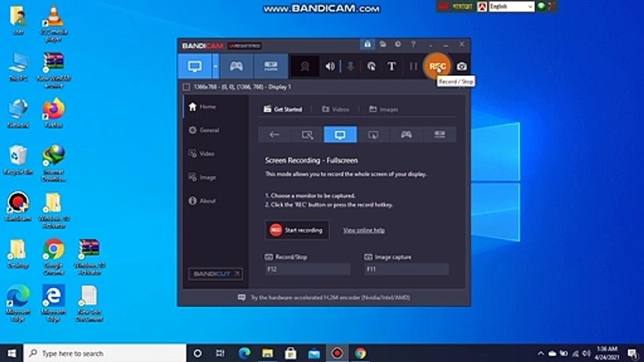Select game recording icon in mode selector row

pos(406,135)
